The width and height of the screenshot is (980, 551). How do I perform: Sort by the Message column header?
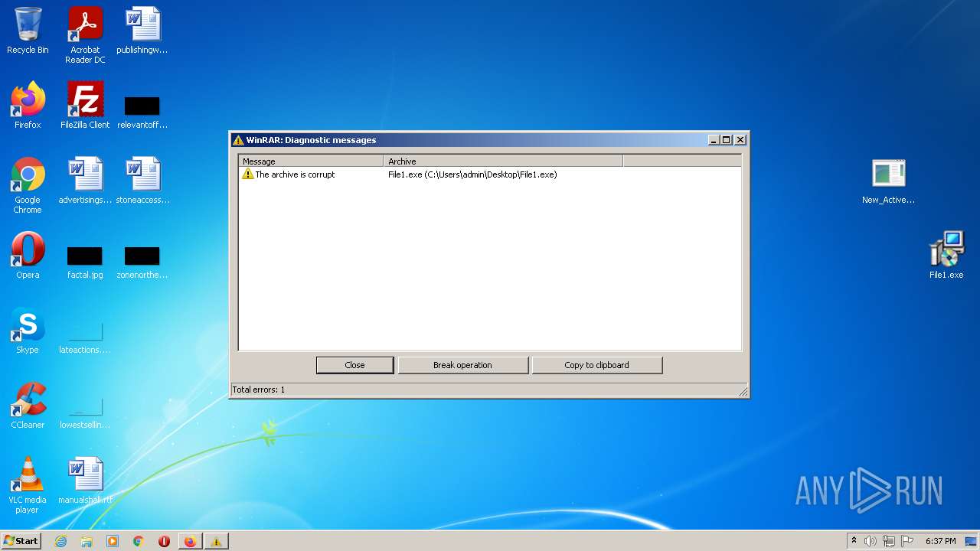(311, 161)
